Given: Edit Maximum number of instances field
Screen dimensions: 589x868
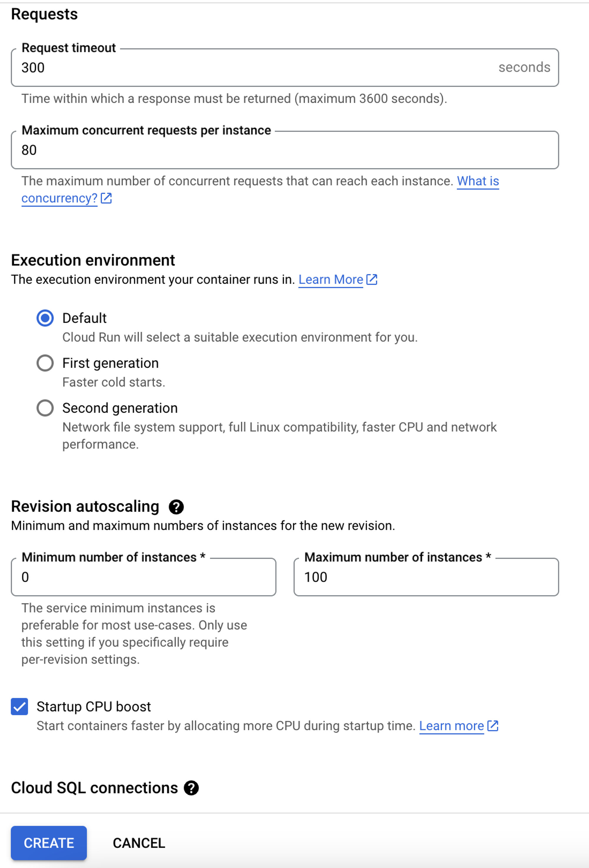Looking at the screenshot, I should (426, 577).
